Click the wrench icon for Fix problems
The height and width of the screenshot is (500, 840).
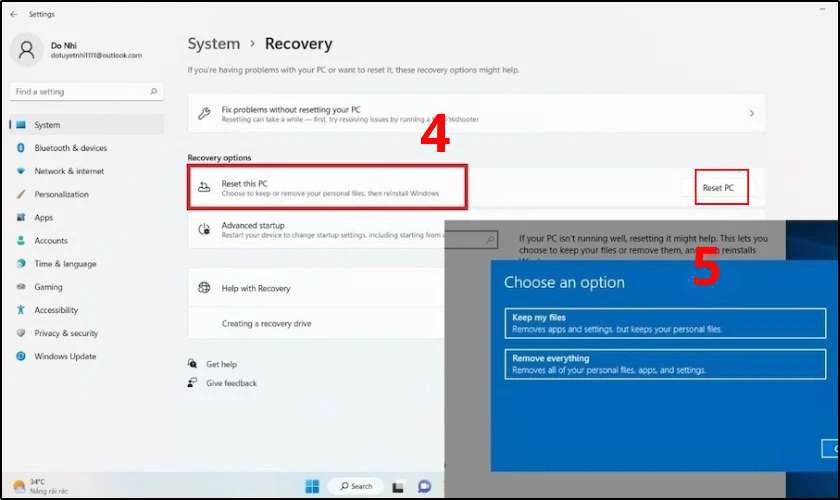point(204,113)
